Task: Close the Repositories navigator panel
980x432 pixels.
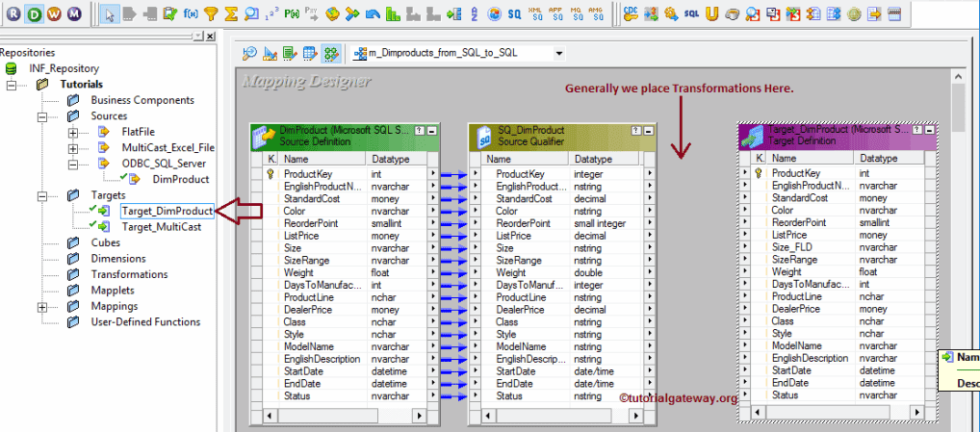Action: pos(210,36)
